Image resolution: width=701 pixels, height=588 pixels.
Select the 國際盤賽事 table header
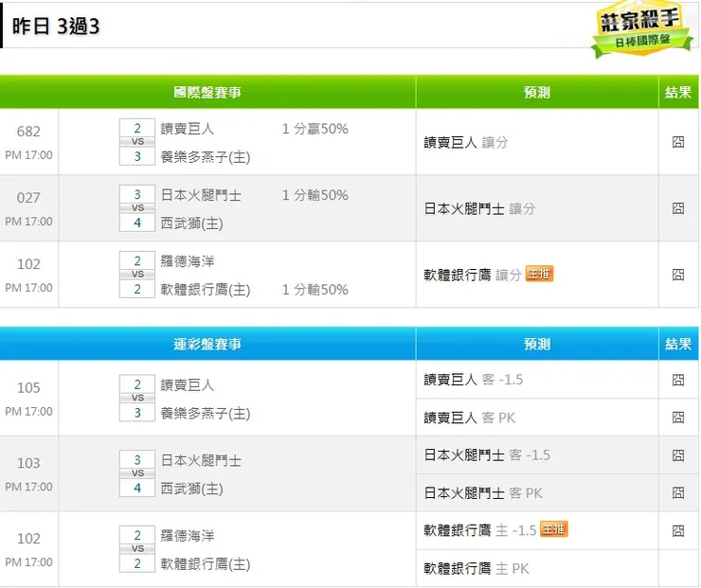click(207, 92)
